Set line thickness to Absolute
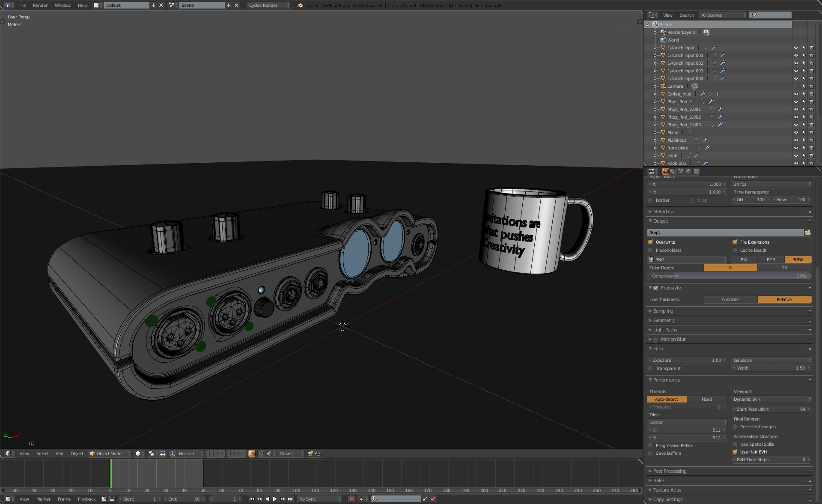 [x=730, y=299]
